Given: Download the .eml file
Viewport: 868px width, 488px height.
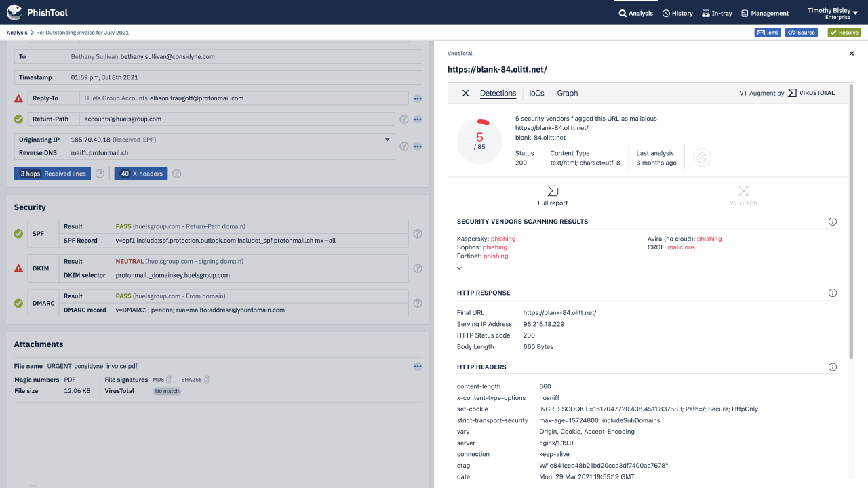Looking at the screenshot, I should click(768, 33).
